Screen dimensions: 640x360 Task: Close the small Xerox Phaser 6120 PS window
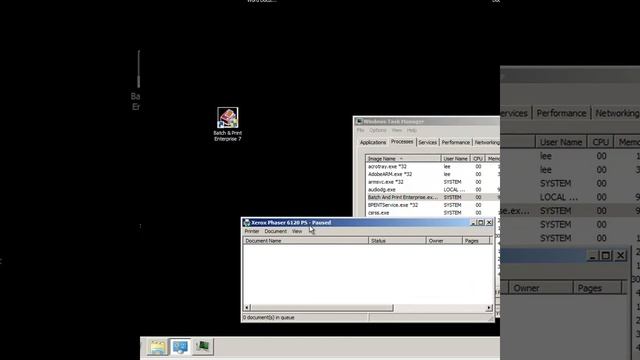[x=489, y=222]
